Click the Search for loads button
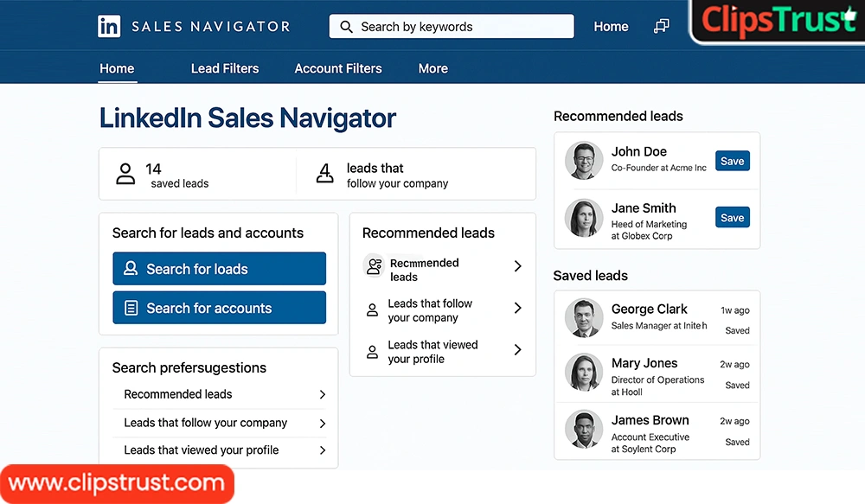This screenshot has width=865, height=504. tap(219, 269)
